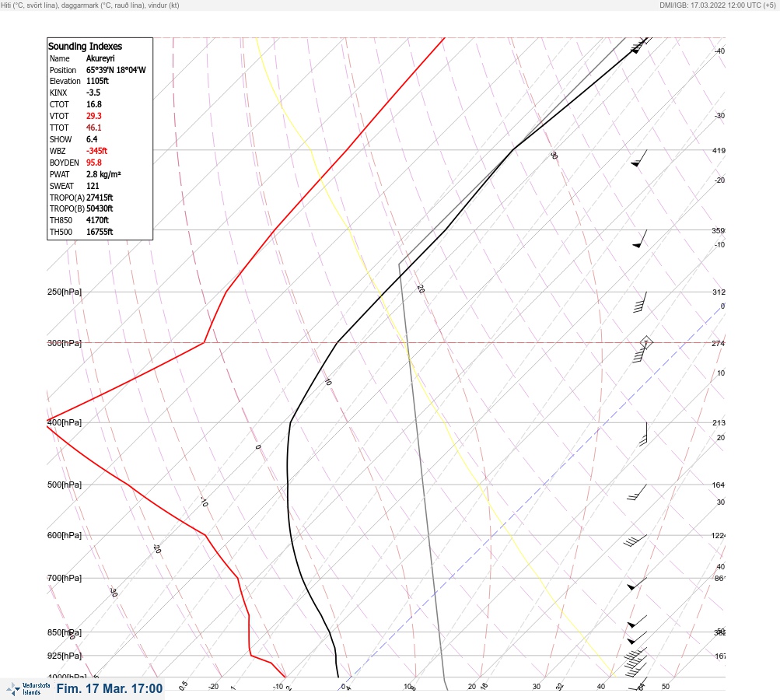Click the height label 164 at 500 hPa
The height and width of the screenshot is (700, 780).
point(719,485)
